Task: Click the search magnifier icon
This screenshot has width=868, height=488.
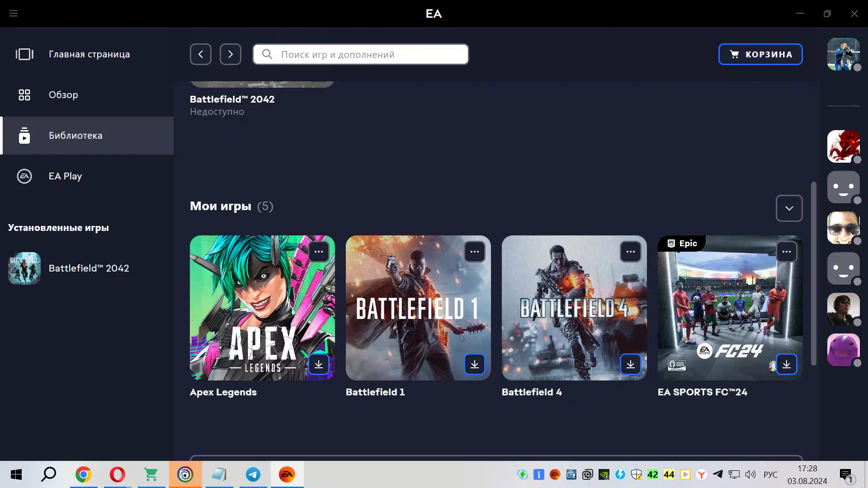Action: (267, 54)
